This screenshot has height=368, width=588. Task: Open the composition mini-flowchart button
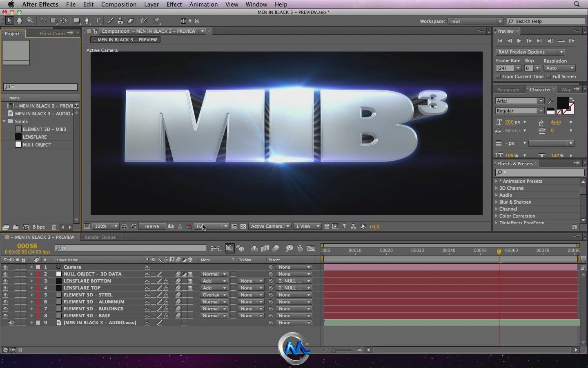[x=215, y=248]
